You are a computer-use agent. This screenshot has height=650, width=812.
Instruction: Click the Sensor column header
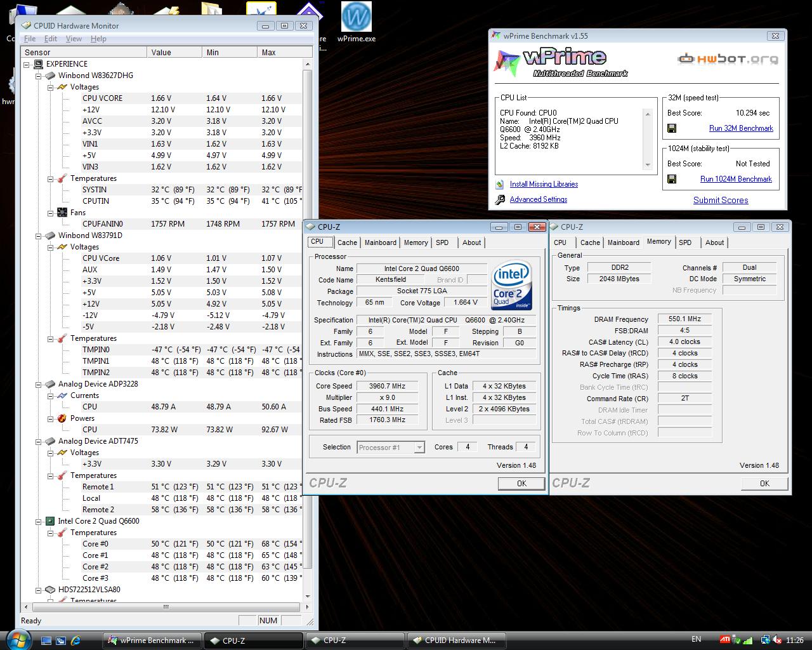(84, 52)
